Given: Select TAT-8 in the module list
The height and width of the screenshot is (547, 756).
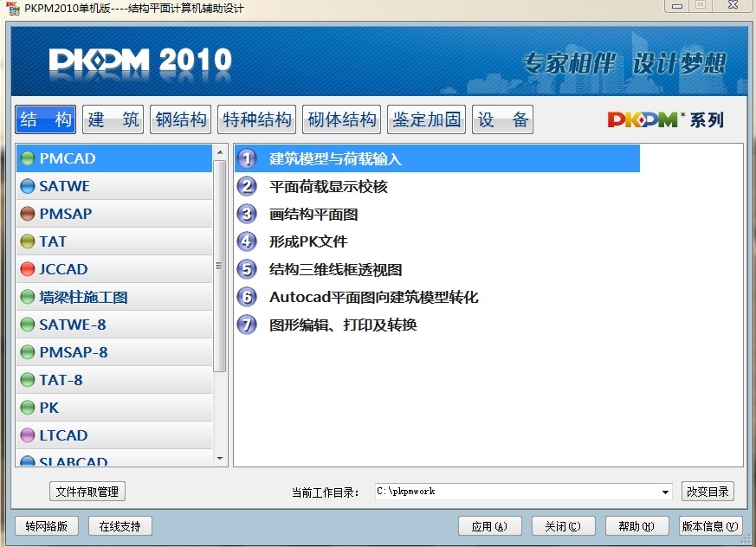Looking at the screenshot, I should pyautogui.click(x=114, y=380).
